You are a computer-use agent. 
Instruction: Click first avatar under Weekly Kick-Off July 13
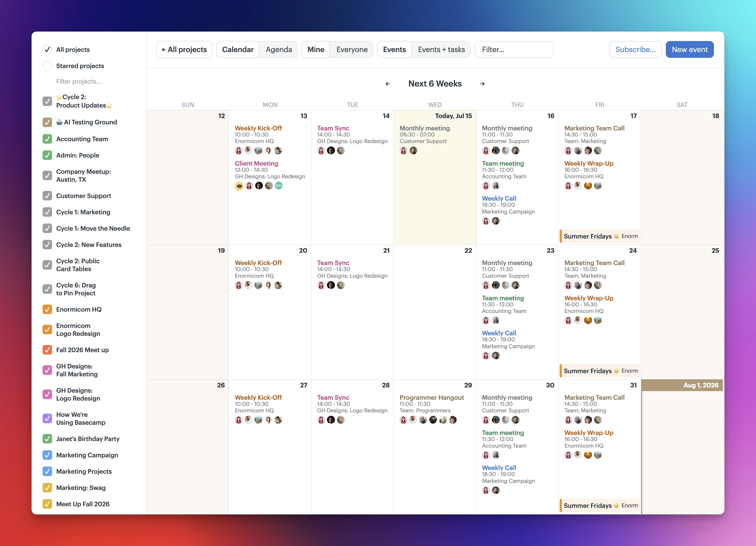239,150
